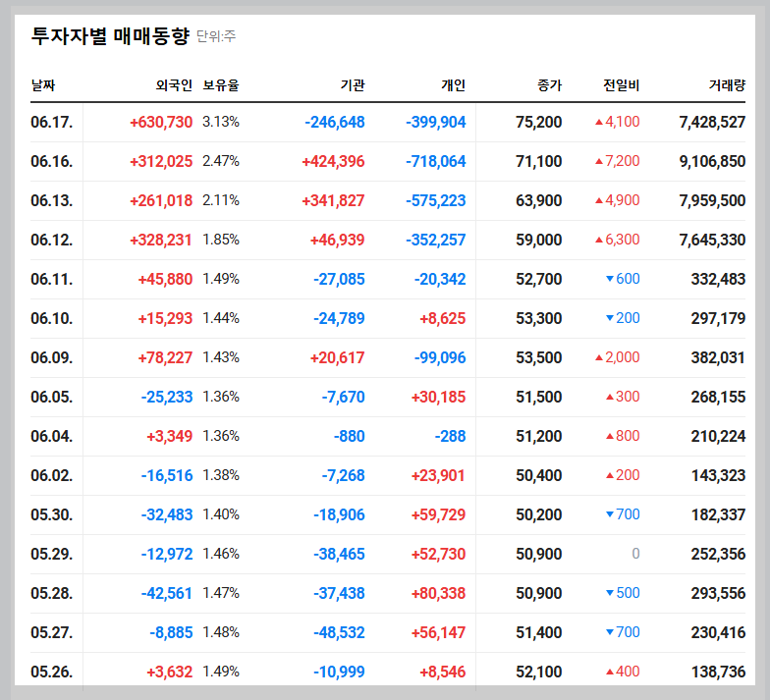The width and height of the screenshot is (770, 700).
Task: Click individual value +80,338
Action: click(x=438, y=593)
